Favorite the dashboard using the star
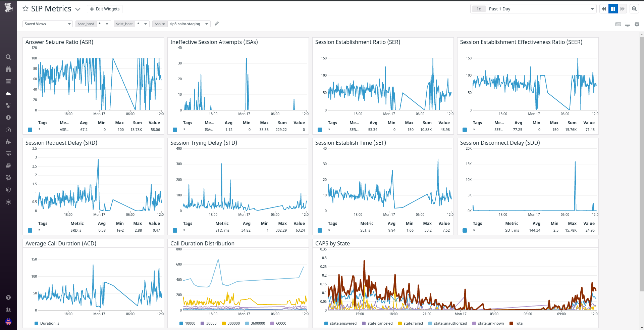Screen dimensions: 644x330 [x=25, y=8]
